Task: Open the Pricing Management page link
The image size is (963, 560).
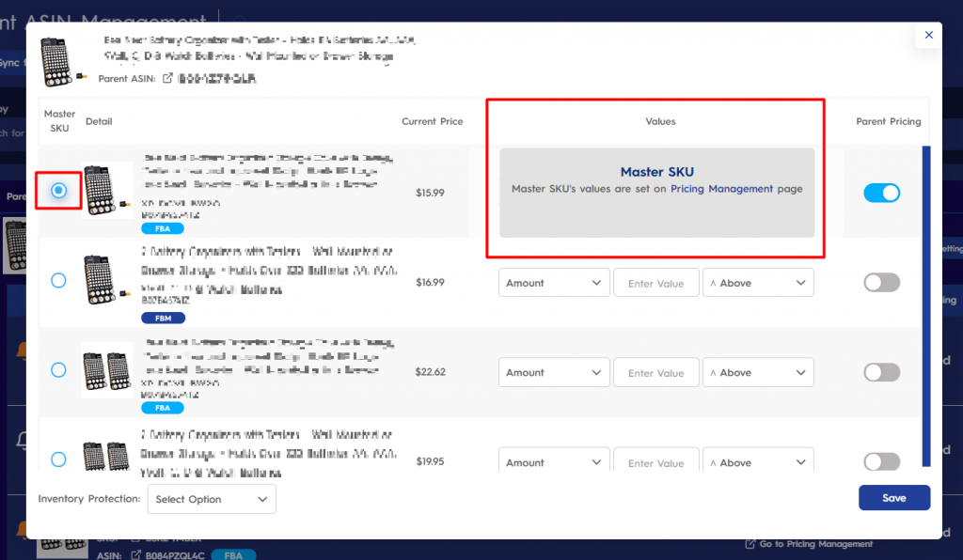Action: click(x=721, y=189)
